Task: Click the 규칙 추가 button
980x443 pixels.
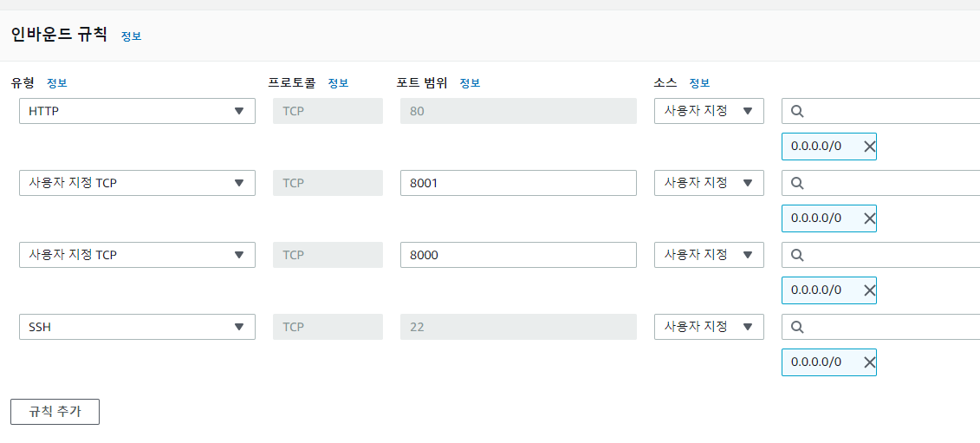Action: pos(55,412)
